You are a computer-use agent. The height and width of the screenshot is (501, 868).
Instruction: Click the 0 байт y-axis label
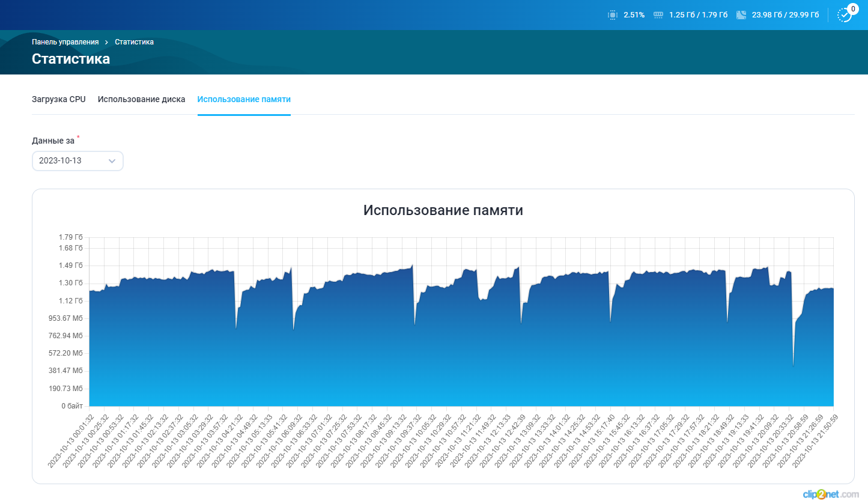71,406
